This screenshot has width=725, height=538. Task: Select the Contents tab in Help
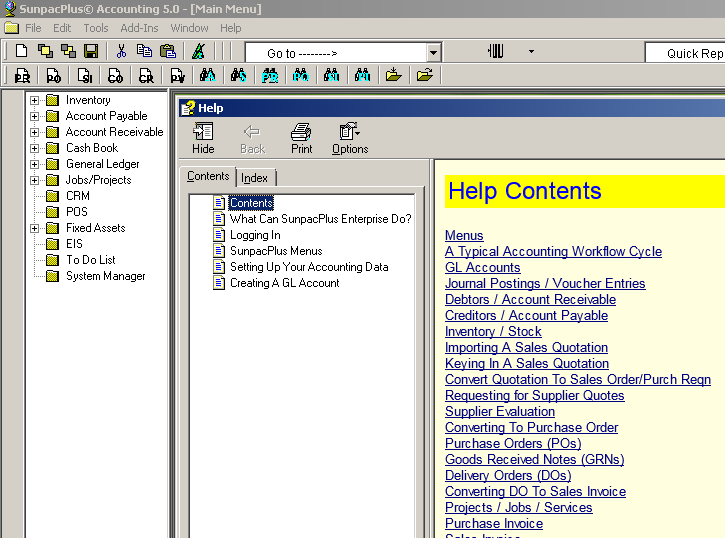click(x=208, y=177)
